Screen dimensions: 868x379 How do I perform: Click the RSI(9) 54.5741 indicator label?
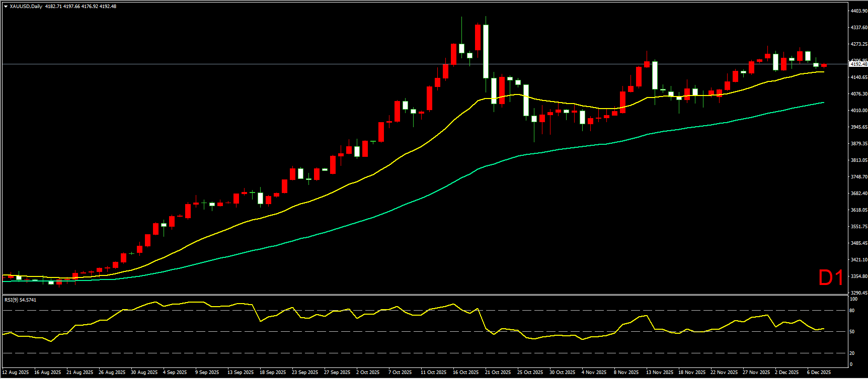coord(20,300)
